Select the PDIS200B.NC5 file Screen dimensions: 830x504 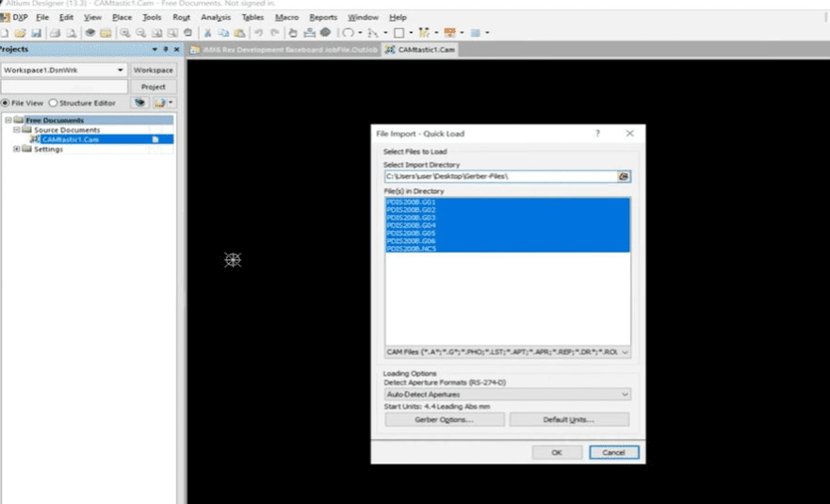click(412, 249)
